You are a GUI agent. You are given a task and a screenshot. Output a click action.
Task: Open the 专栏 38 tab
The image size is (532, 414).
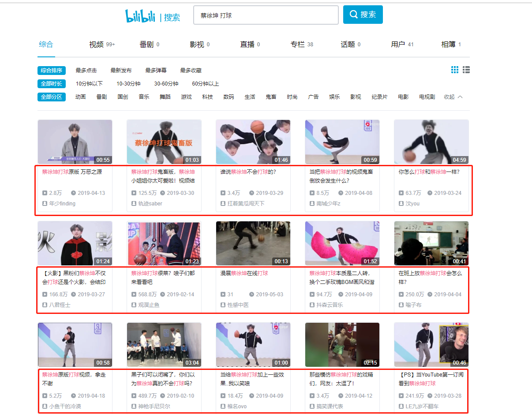point(302,44)
